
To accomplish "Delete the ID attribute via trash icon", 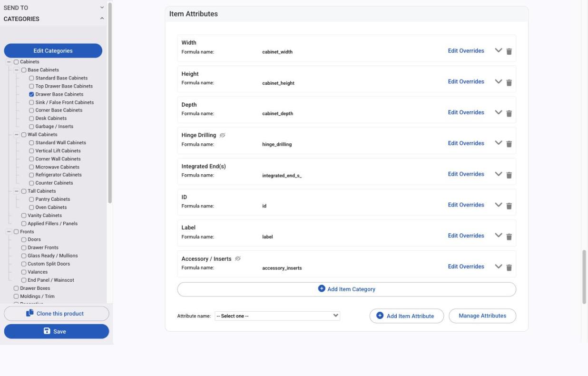I will 509,206.
